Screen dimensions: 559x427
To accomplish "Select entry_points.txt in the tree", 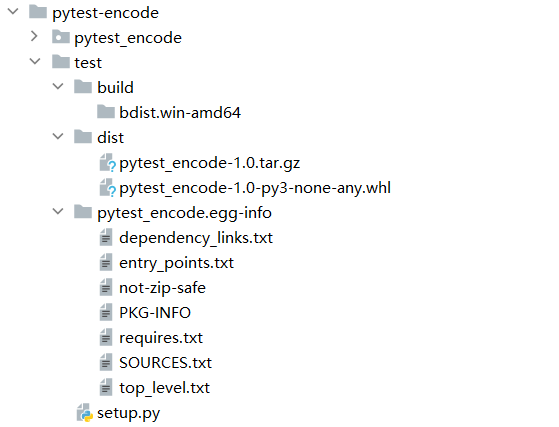I will click(176, 263).
